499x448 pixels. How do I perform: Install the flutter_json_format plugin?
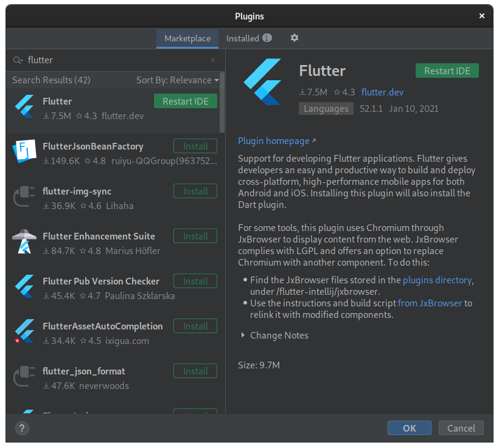[195, 371]
